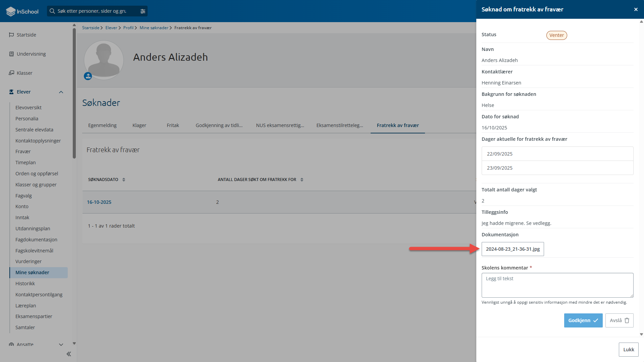Image resolution: width=644 pixels, height=362 pixels.
Task: Click date entry 22/09/2025
Action: 557,154
